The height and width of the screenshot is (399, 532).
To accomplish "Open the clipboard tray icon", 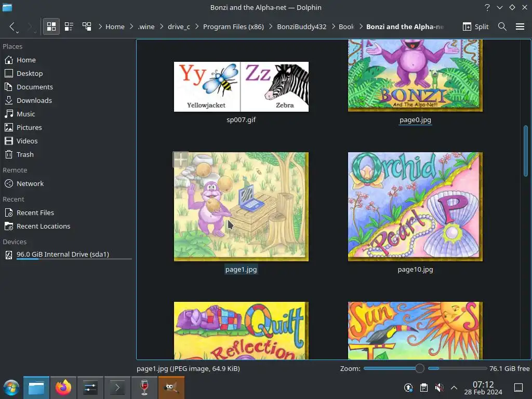I will 424,388.
